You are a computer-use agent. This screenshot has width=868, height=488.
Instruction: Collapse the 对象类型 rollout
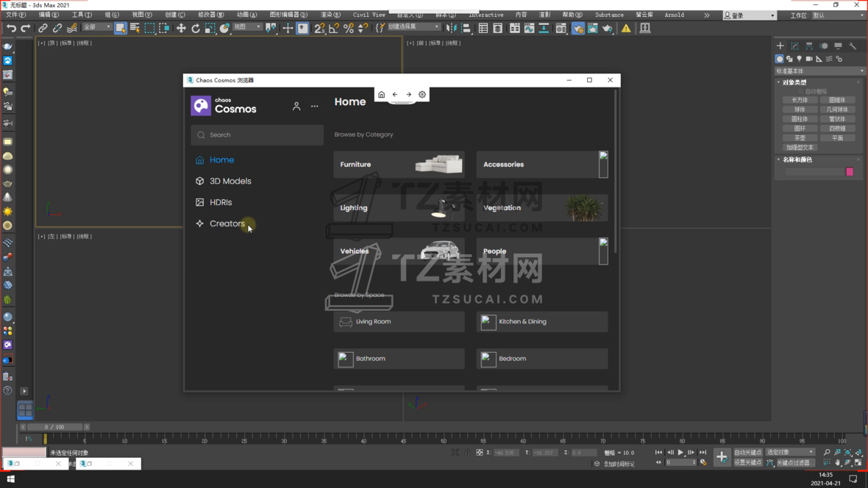click(x=794, y=82)
